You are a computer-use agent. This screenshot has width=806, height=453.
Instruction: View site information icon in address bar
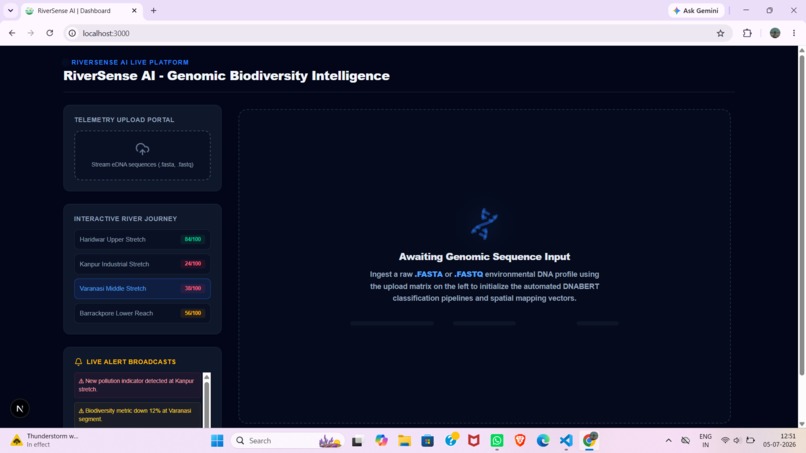click(72, 33)
